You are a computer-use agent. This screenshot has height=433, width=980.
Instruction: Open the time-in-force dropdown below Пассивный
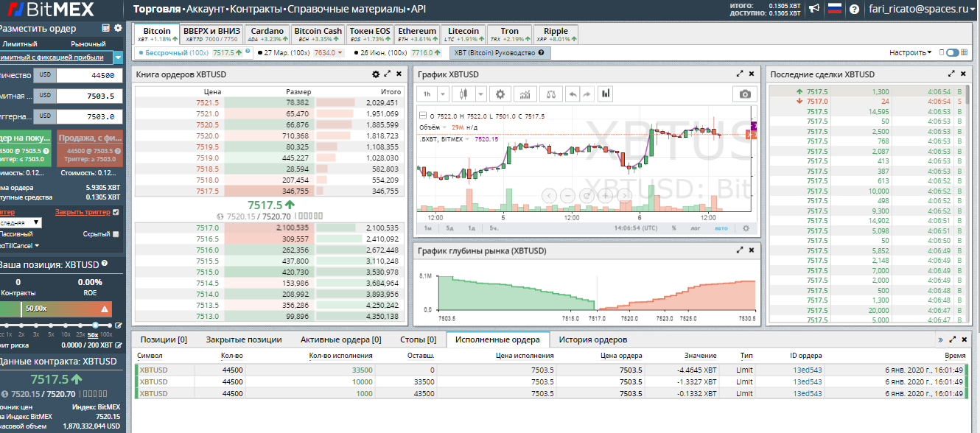[x=20, y=245]
